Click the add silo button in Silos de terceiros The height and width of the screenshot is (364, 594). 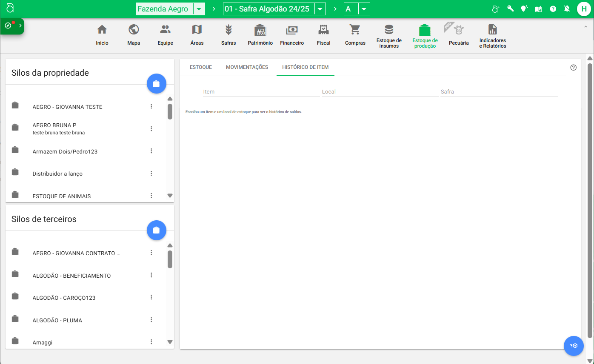(x=156, y=230)
